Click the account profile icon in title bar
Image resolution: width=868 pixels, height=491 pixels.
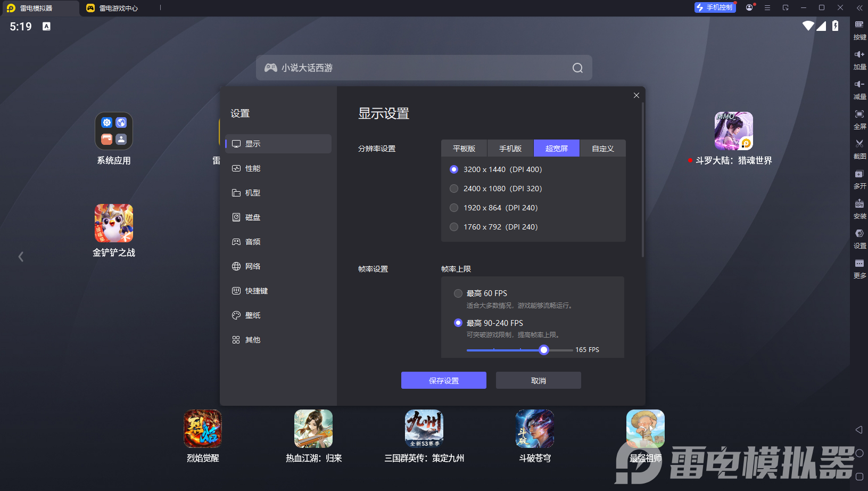click(x=750, y=7)
